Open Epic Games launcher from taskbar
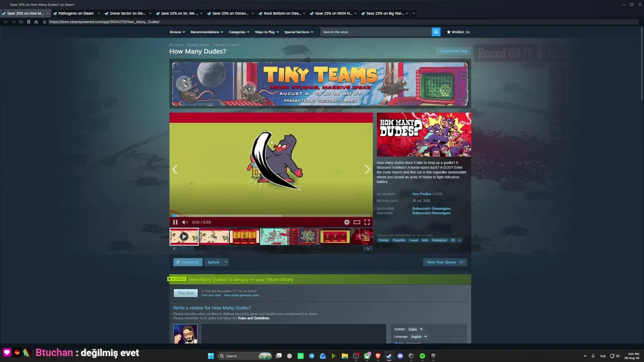Image resolution: width=644 pixels, height=362 pixels. (433, 356)
